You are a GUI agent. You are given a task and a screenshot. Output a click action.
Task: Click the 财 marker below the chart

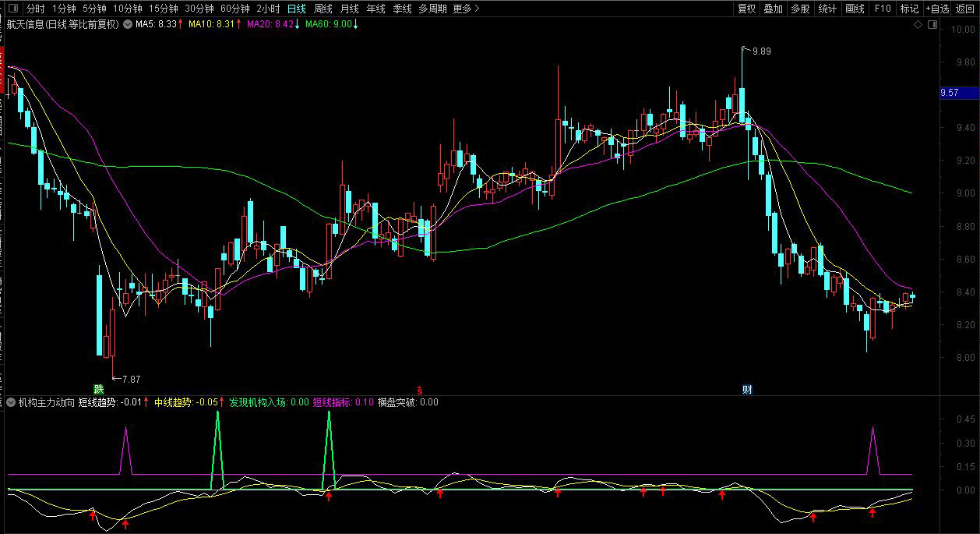click(x=746, y=389)
